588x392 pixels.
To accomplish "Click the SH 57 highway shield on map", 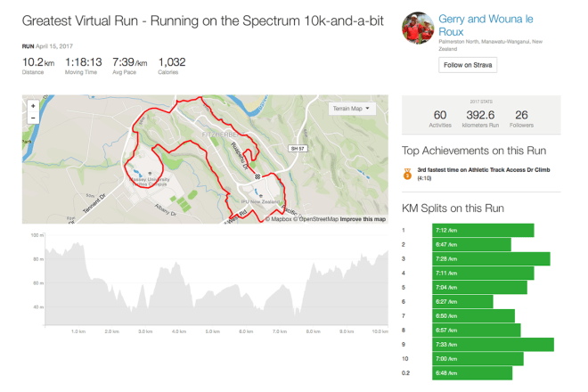I will [x=296, y=148].
